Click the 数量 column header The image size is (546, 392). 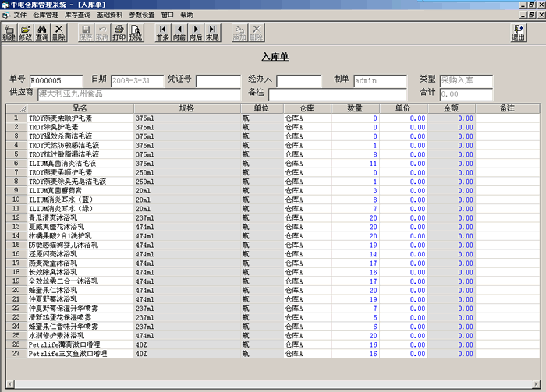click(355, 108)
